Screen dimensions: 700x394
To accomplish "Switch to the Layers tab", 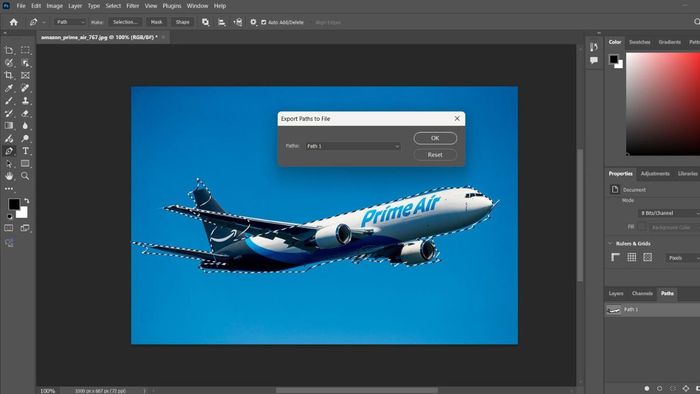I will click(616, 293).
